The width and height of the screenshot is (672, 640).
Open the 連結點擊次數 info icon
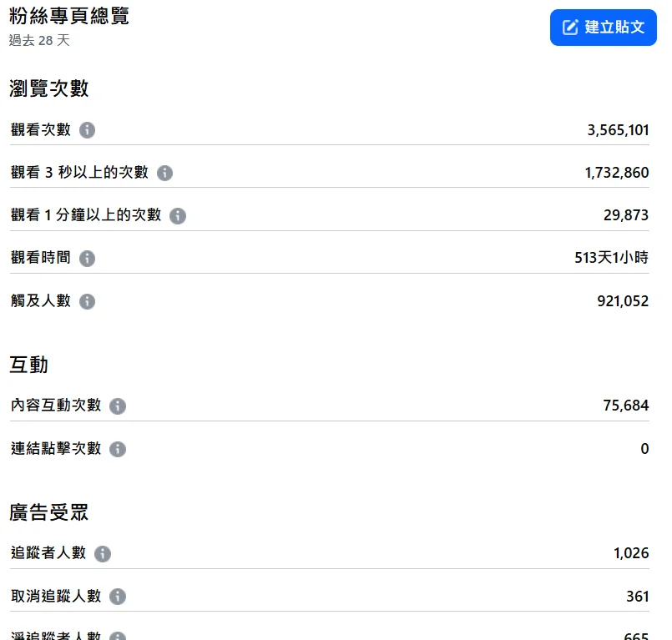[118, 449]
